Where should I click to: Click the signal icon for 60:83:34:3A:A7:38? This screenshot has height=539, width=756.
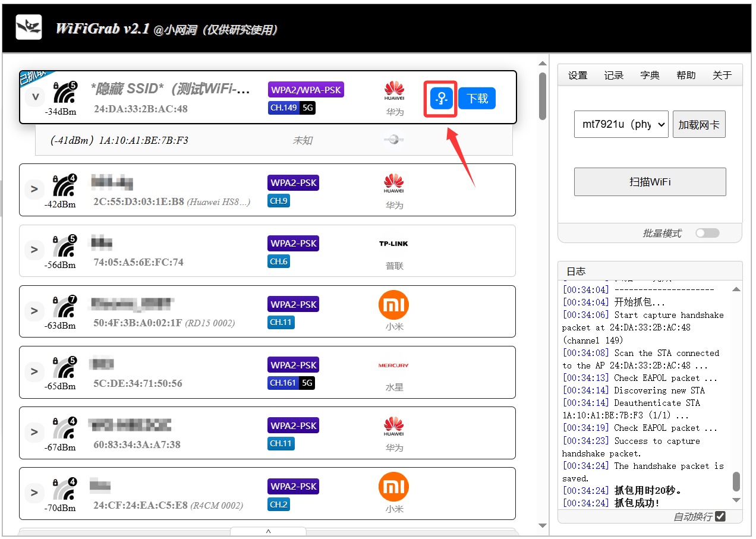(64, 428)
